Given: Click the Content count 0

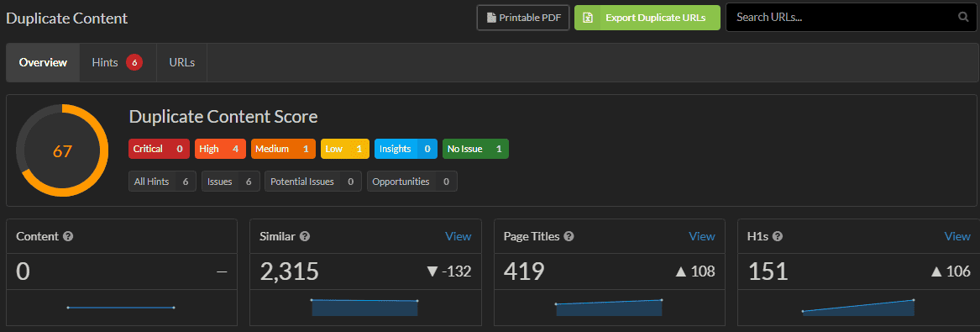Looking at the screenshot, I should [24, 271].
